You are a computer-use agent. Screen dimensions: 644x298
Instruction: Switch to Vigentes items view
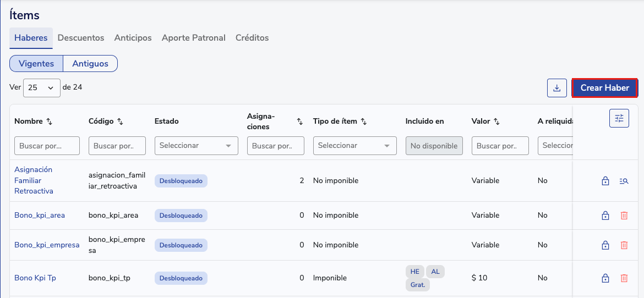click(36, 64)
